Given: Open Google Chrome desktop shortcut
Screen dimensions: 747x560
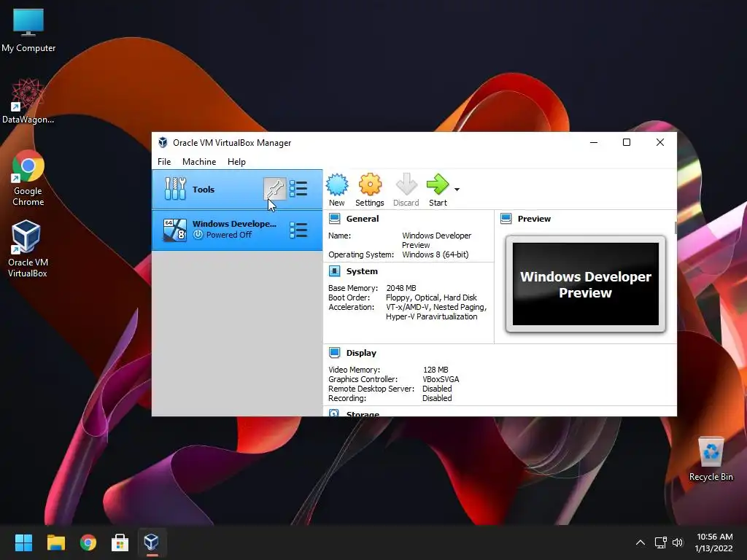Looking at the screenshot, I should [x=28, y=178].
